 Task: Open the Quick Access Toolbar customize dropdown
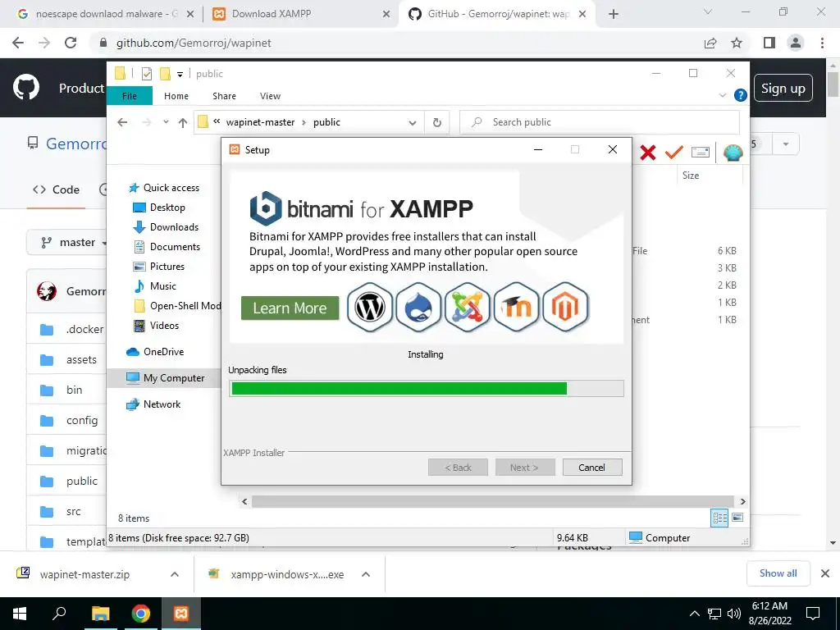click(180, 75)
